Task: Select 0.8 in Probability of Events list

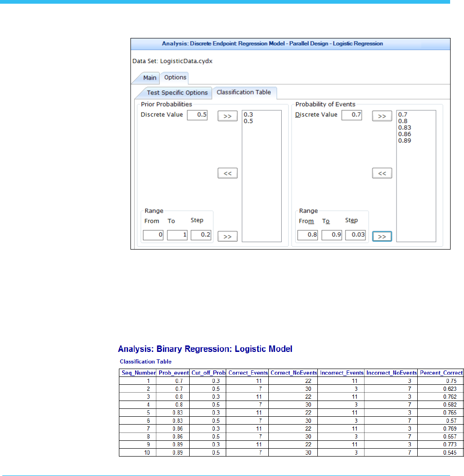Action: pos(403,121)
